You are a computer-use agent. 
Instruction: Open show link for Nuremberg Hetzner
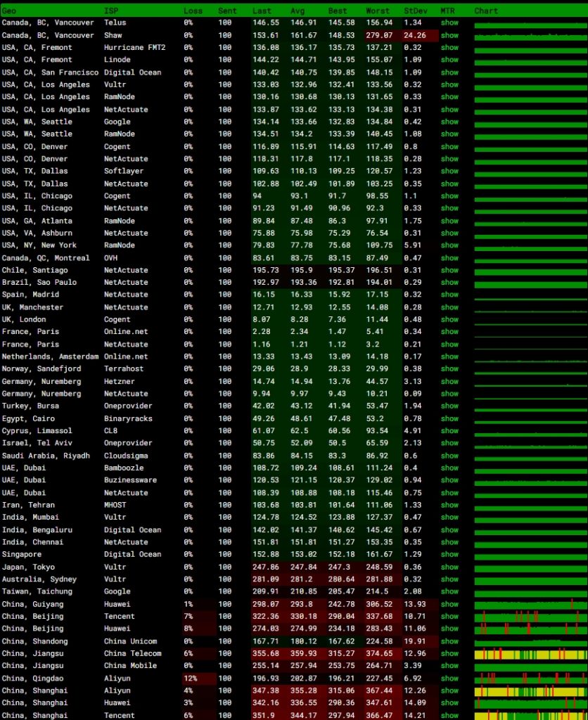click(449, 382)
